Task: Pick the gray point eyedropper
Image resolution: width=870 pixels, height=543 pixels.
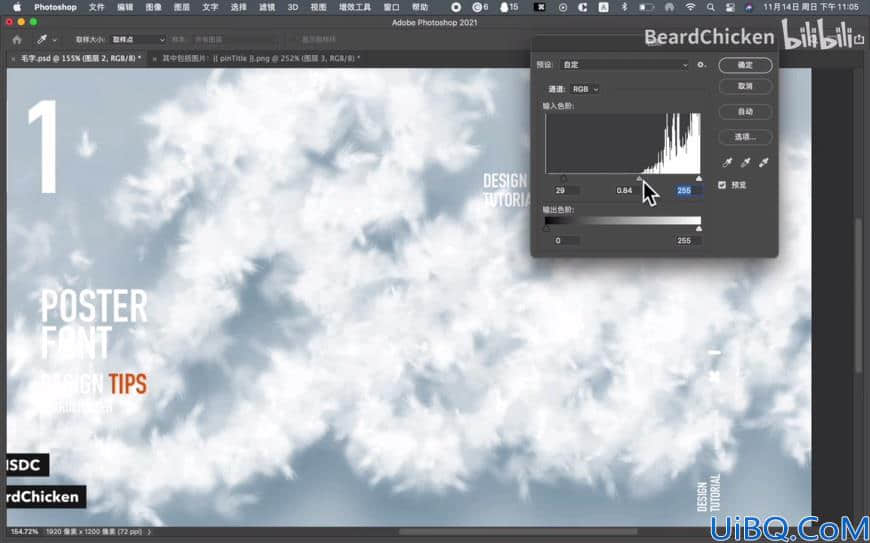Action: [745, 162]
